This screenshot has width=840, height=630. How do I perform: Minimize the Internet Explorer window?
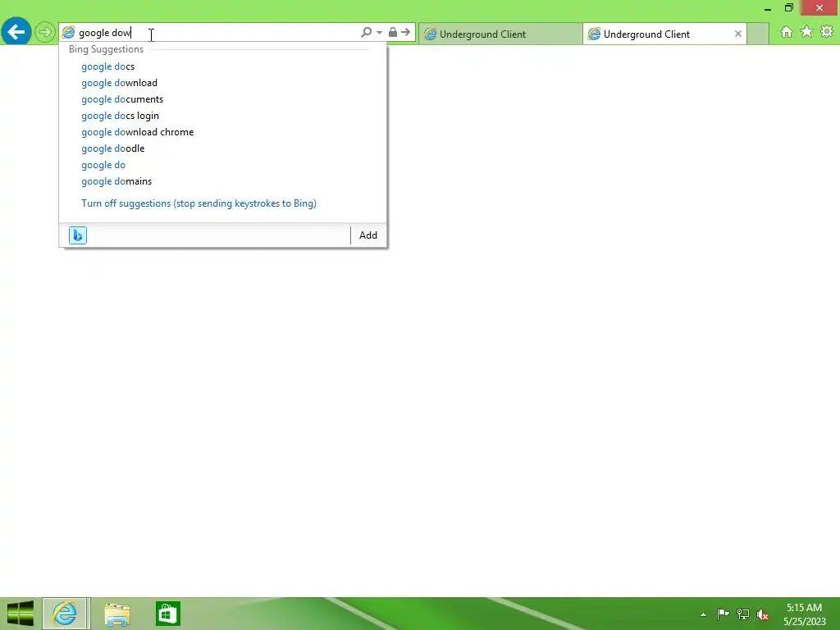(x=767, y=8)
